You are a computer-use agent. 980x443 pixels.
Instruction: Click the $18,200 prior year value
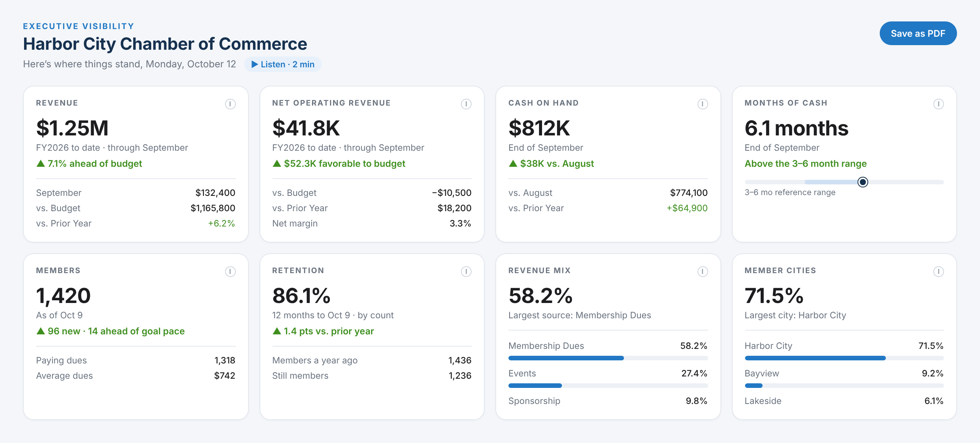[454, 208]
